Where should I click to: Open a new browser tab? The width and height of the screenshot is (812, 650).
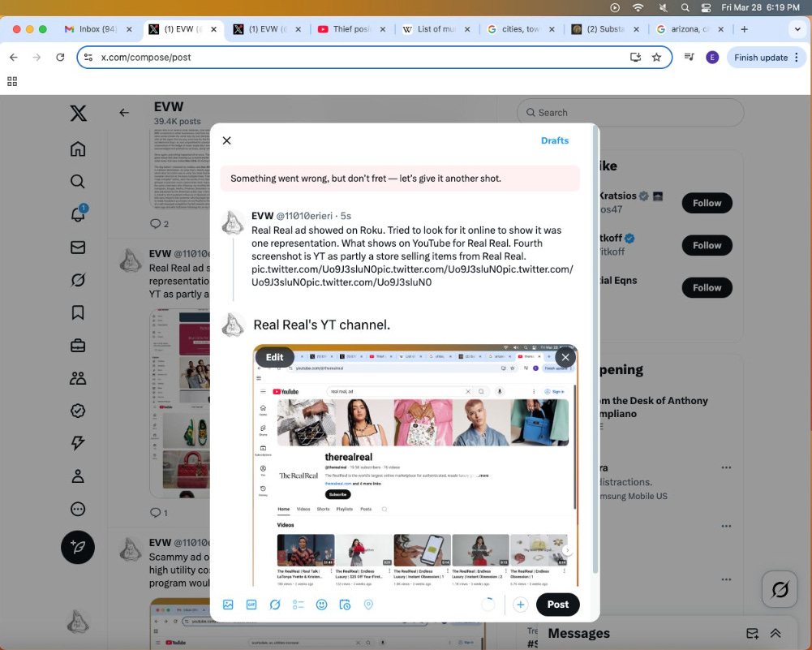click(x=744, y=29)
